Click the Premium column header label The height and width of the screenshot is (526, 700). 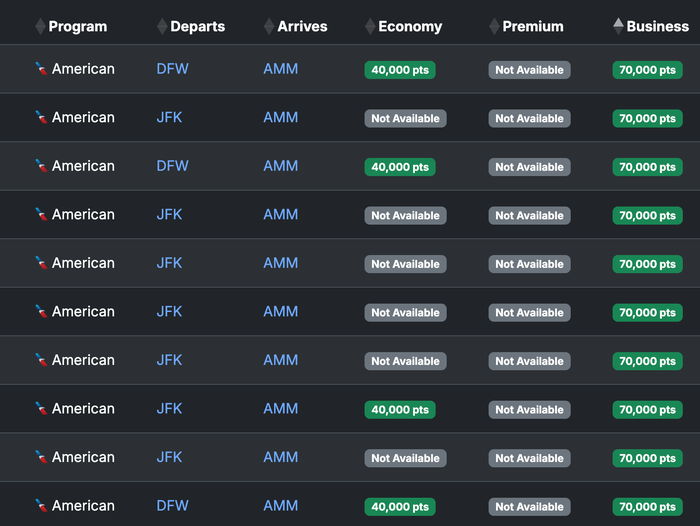(533, 26)
